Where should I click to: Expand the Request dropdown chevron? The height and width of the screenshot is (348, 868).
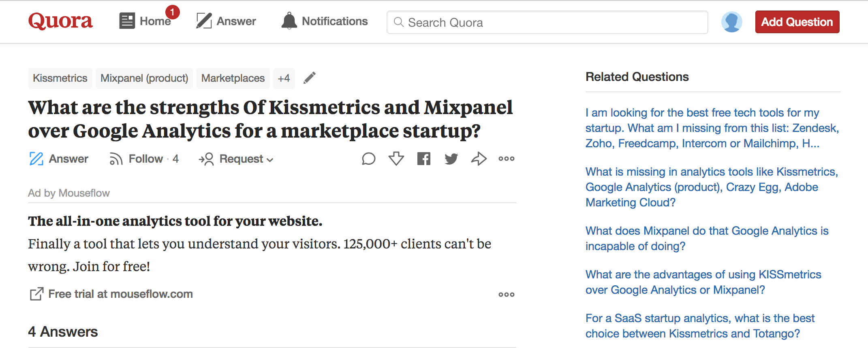point(270,160)
